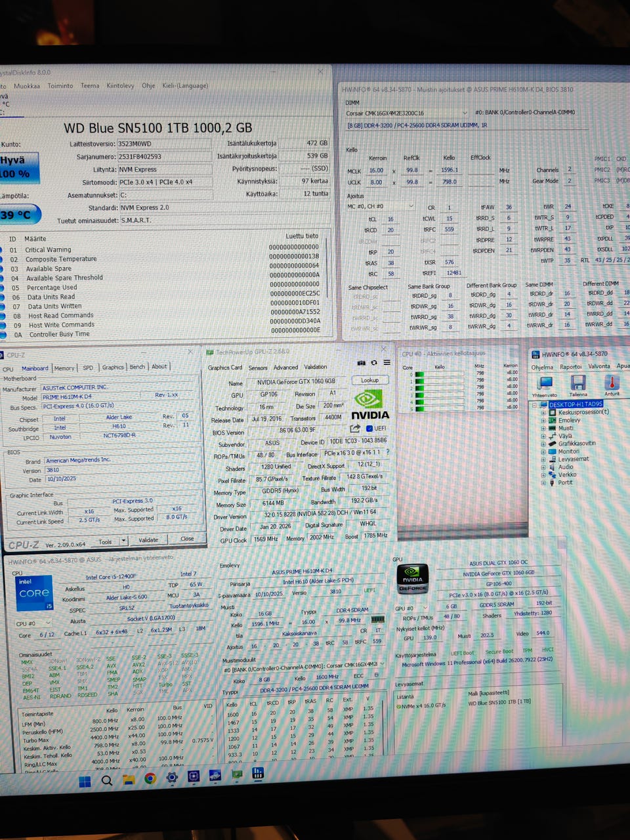Open the MC #0, CH #0 dropdown
Viewport: 630px width, 840px height.
pos(381,206)
